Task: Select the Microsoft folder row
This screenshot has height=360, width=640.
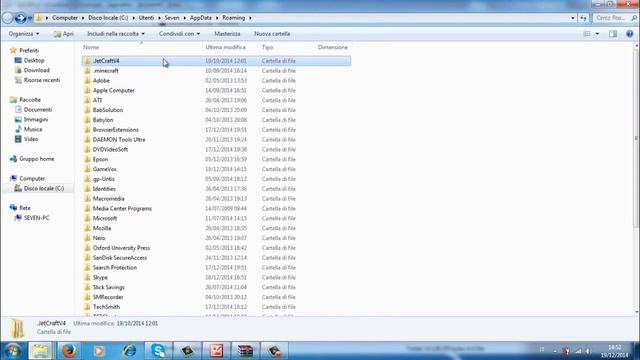Action: tap(216, 218)
